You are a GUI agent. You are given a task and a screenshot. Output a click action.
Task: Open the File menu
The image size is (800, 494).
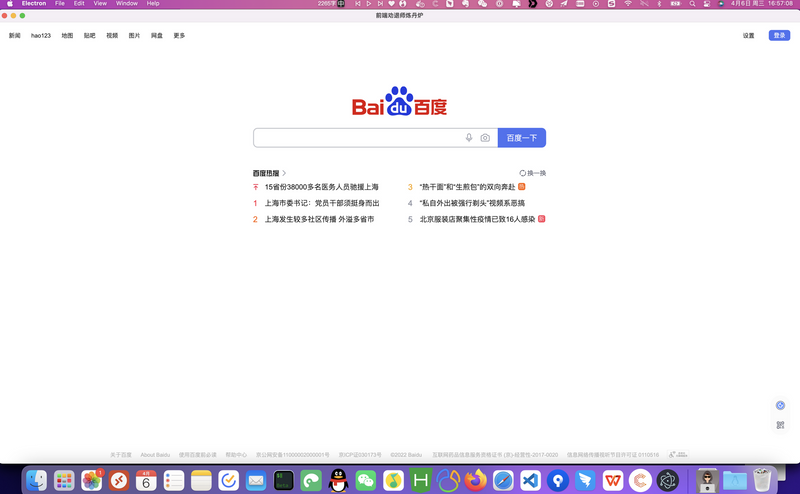(60, 4)
